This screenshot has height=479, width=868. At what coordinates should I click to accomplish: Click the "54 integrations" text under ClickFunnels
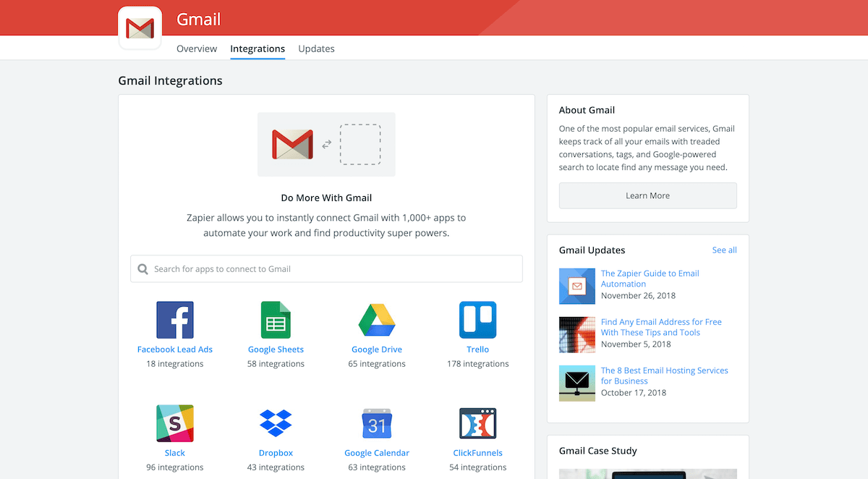[x=477, y=467]
